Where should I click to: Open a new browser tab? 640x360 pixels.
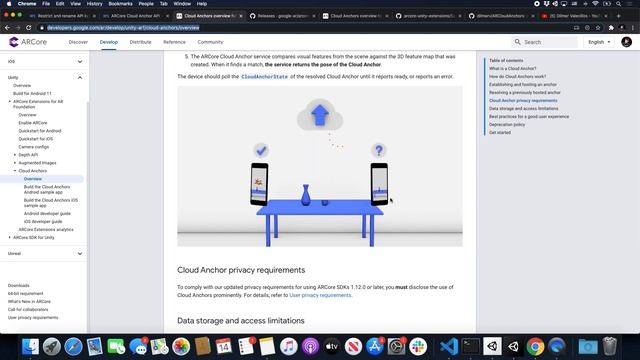[618, 16]
